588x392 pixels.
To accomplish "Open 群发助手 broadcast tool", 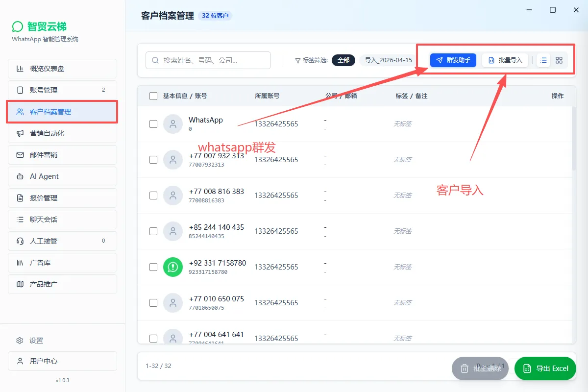I will point(453,60).
